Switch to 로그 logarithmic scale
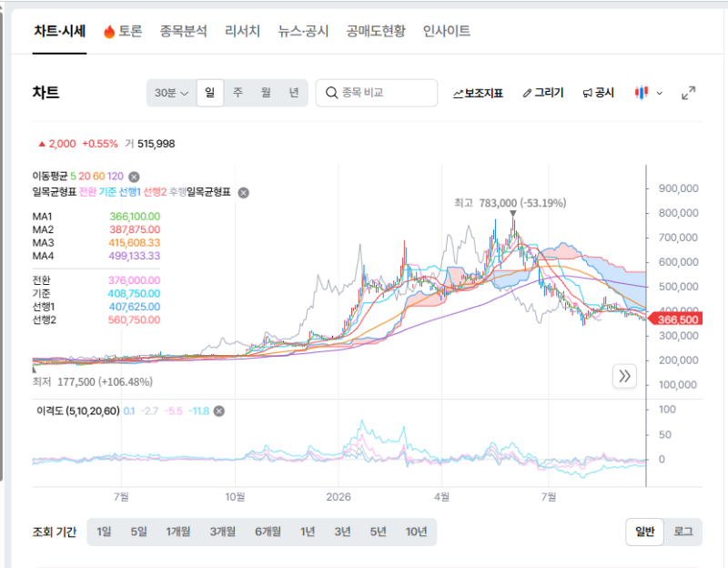Screen dimensions: 728x568 tap(683, 532)
